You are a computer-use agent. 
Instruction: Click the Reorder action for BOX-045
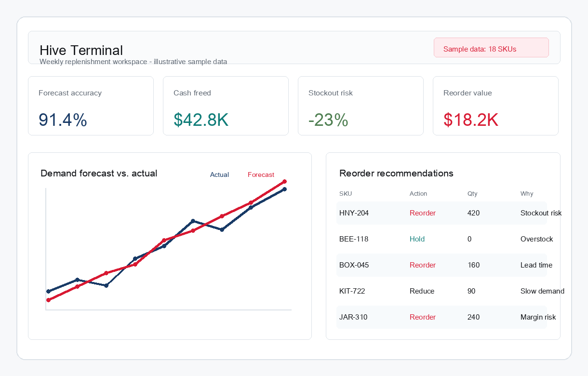tap(423, 265)
